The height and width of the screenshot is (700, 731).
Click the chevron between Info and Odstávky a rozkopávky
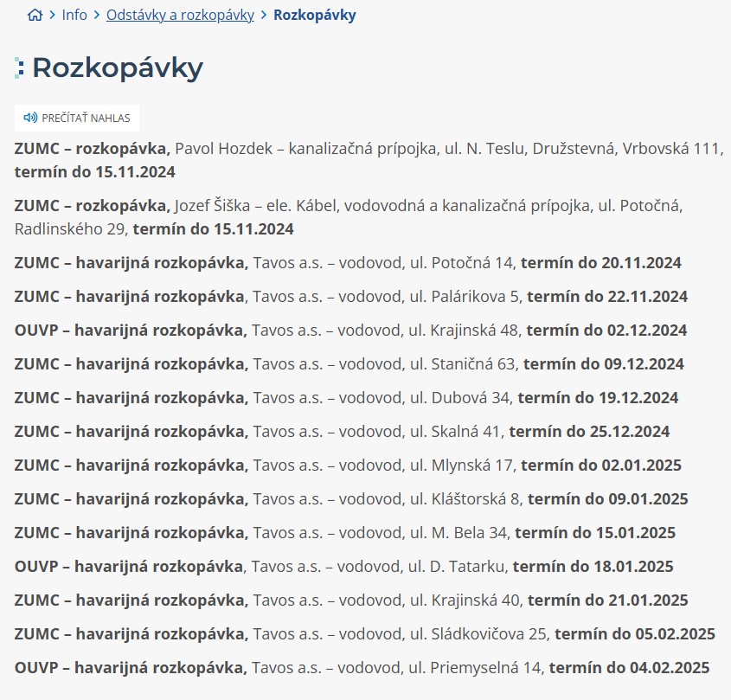97,15
